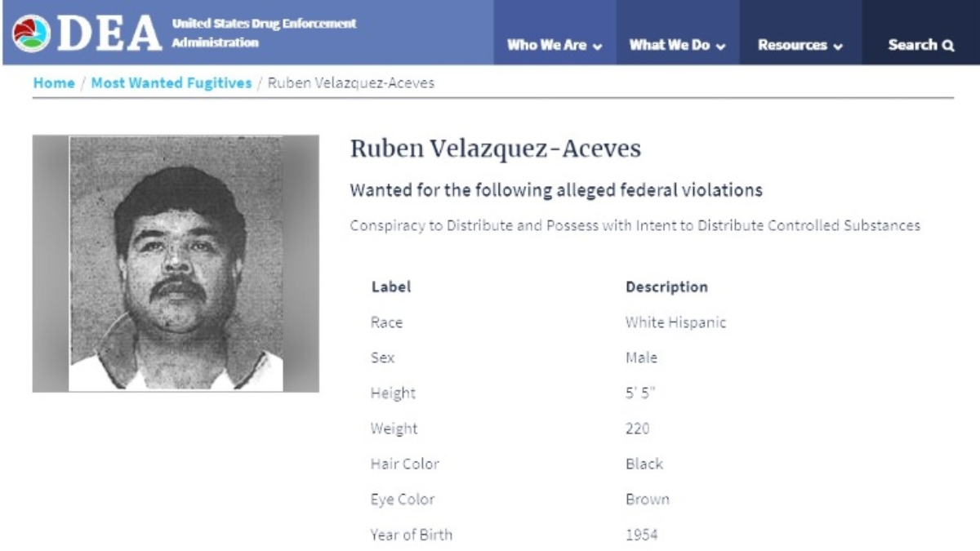The image size is (980, 551).
Task: Click the fugitive mugshot photo
Action: pos(176,263)
